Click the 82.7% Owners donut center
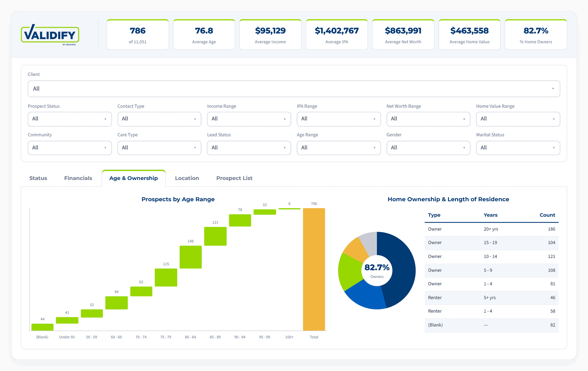The height and width of the screenshot is (371, 588). click(x=377, y=271)
